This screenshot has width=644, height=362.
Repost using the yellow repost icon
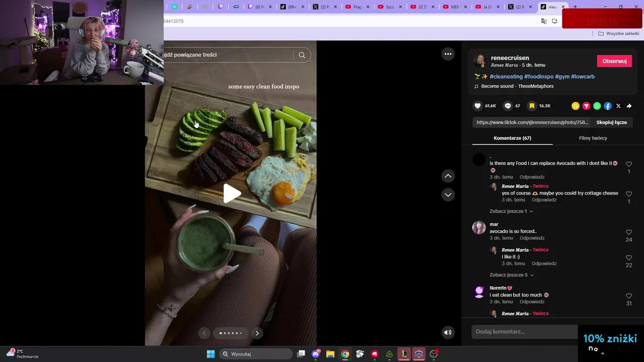click(x=576, y=106)
